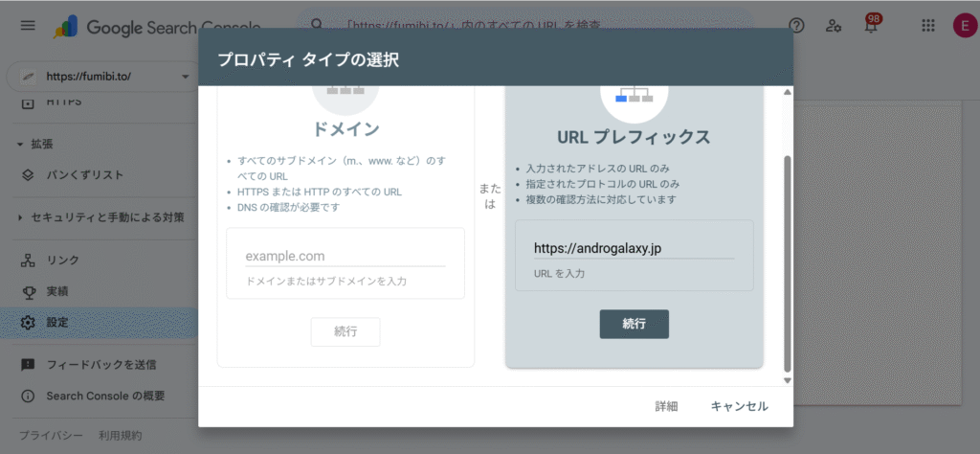This screenshot has height=454, width=980.
Task: Click 続行 under URL プレフィックス
Action: tap(635, 324)
